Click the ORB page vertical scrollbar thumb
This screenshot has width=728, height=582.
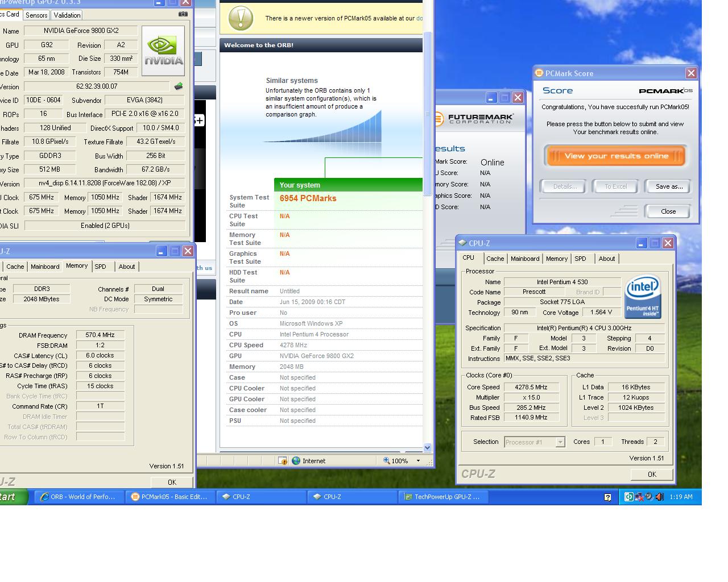(x=428, y=114)
